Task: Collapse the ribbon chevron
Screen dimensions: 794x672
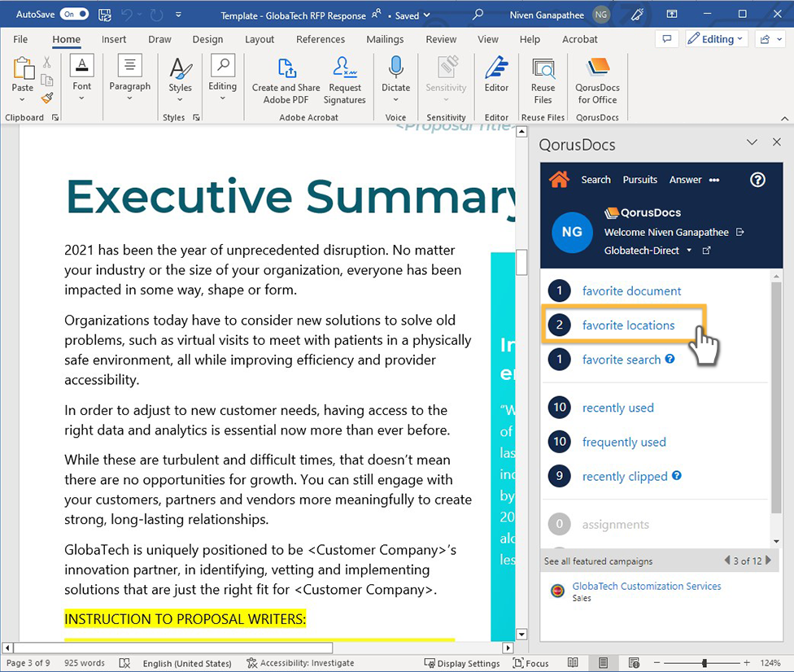Action: click(784, 119)
